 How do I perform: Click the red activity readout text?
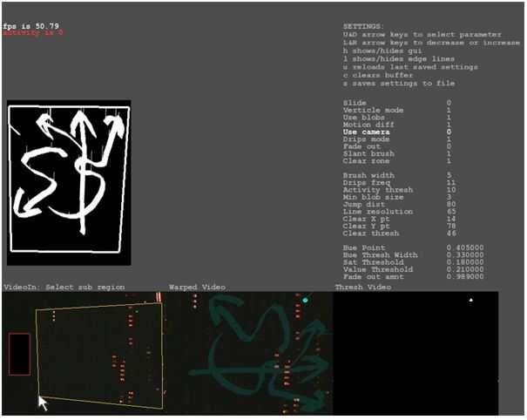pos(32,32)
